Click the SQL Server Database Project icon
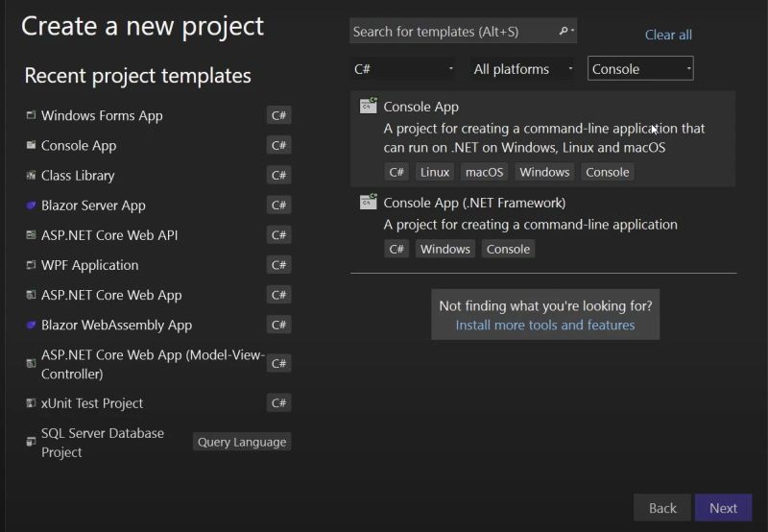 point(31,442)
